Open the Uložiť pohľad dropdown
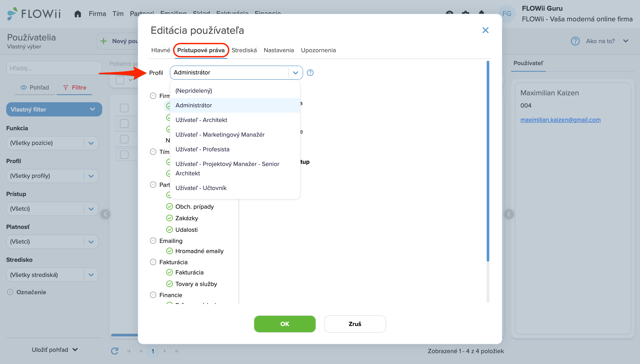 55,350
